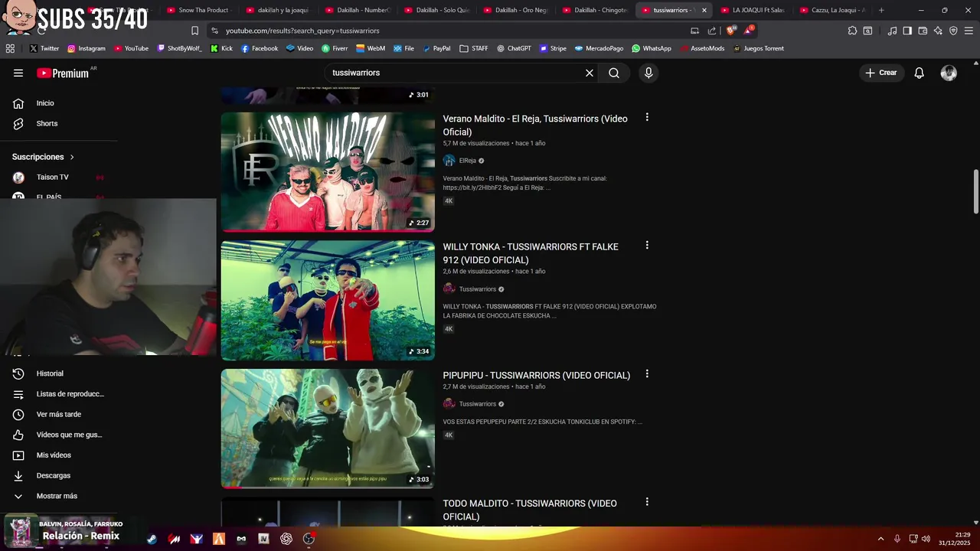Toggle the browser sidebar panel icon
The image size is (980, 551).
(x=907, y=31)
